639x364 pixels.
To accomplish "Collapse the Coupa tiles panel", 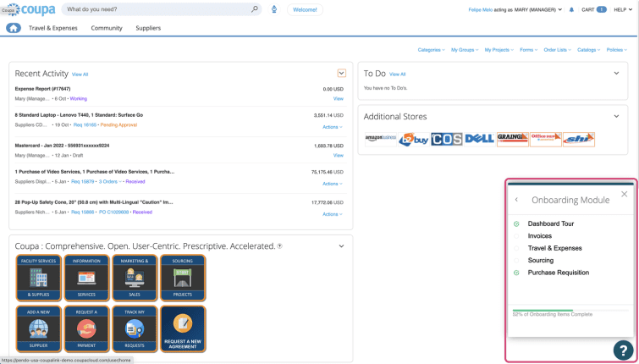I will (342, 246).
